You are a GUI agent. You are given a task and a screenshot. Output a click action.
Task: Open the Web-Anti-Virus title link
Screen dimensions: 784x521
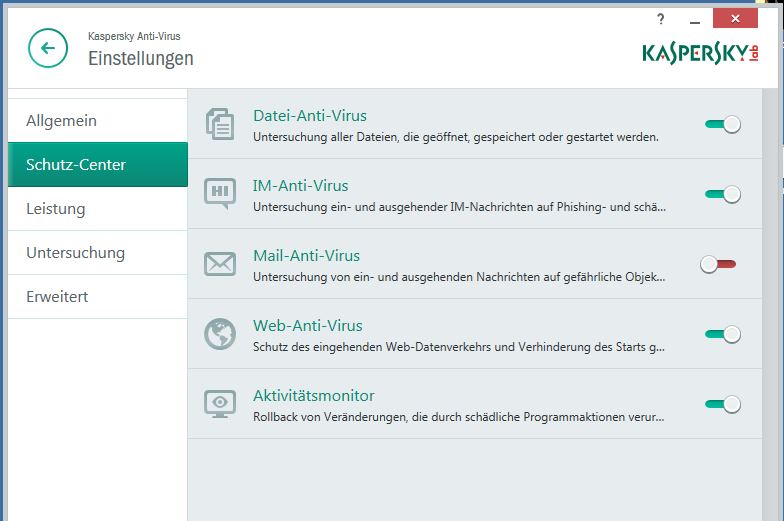(x=308, y=325)
